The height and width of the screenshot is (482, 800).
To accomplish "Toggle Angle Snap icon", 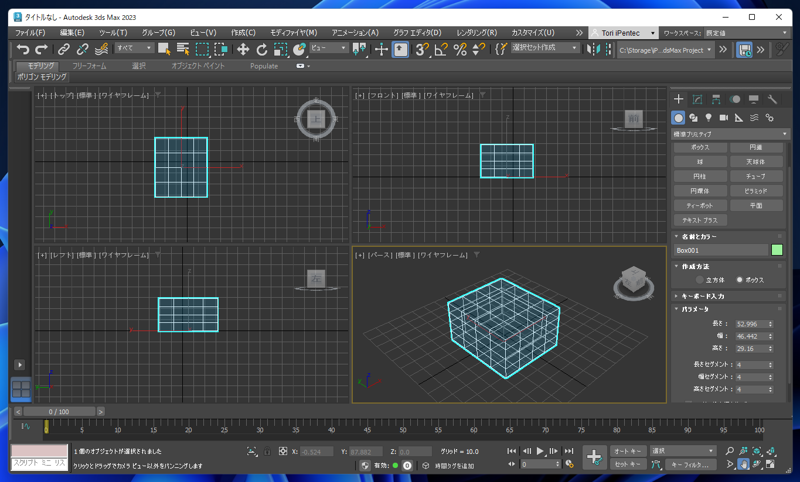I will click(441, 49).
